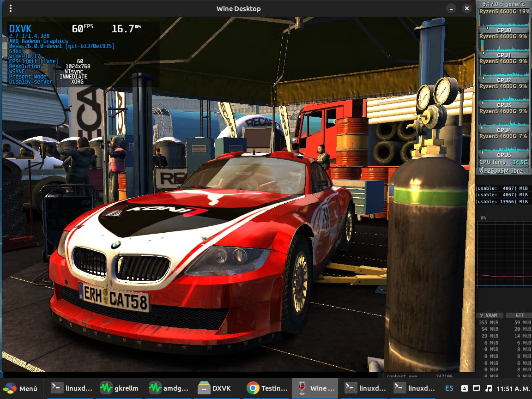The height and width of the screenshot is (399, 532).
Task: Click the Menú start button
Action: (21, 388)
